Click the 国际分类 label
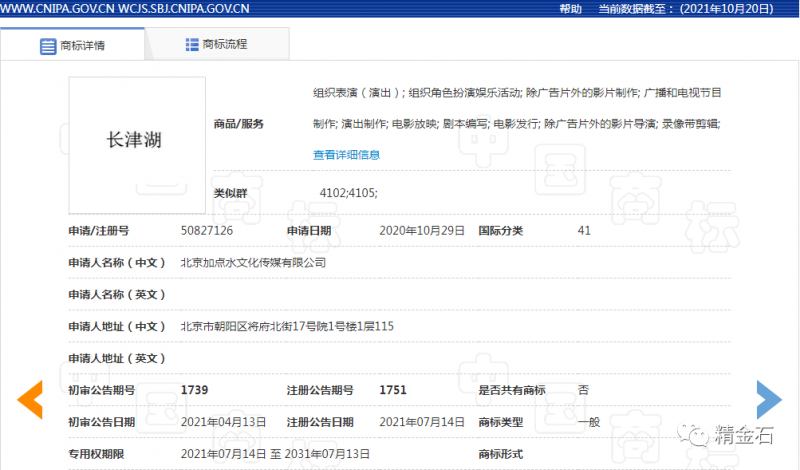This screenshot has width=800, height=470. click(501, 231)
